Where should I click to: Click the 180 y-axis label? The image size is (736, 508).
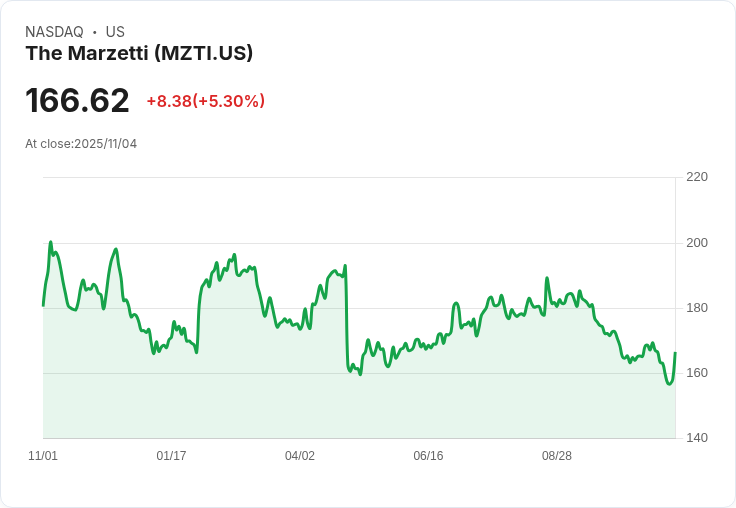697,308
